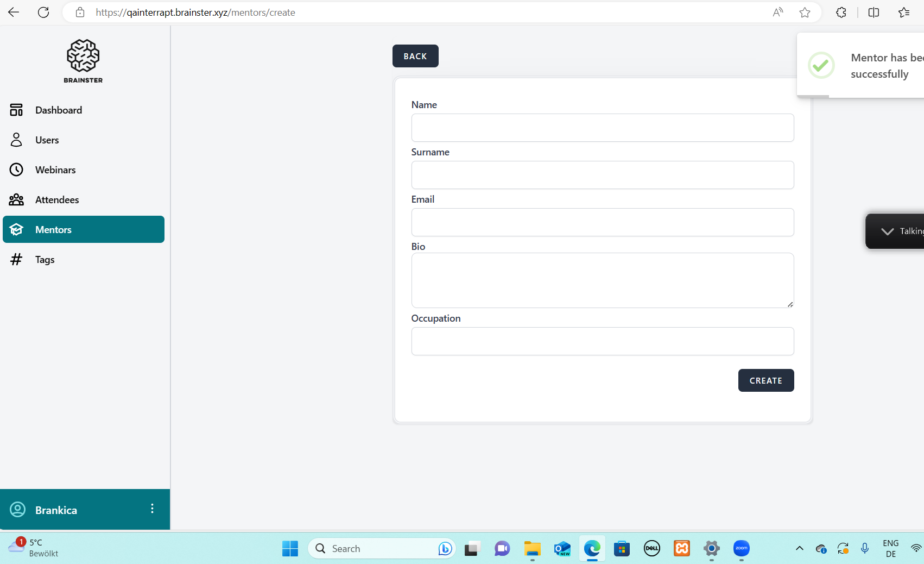Click the Tags hashtag icon
Screen dimensions: 924x564
[x=16, y=260]
